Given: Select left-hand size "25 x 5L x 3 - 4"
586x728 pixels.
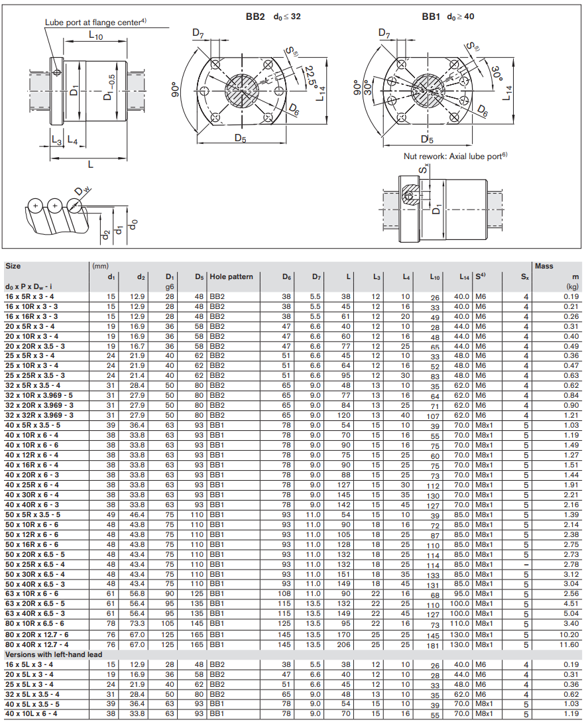Looking at the screenshot, I should click(x=29, y=684).
